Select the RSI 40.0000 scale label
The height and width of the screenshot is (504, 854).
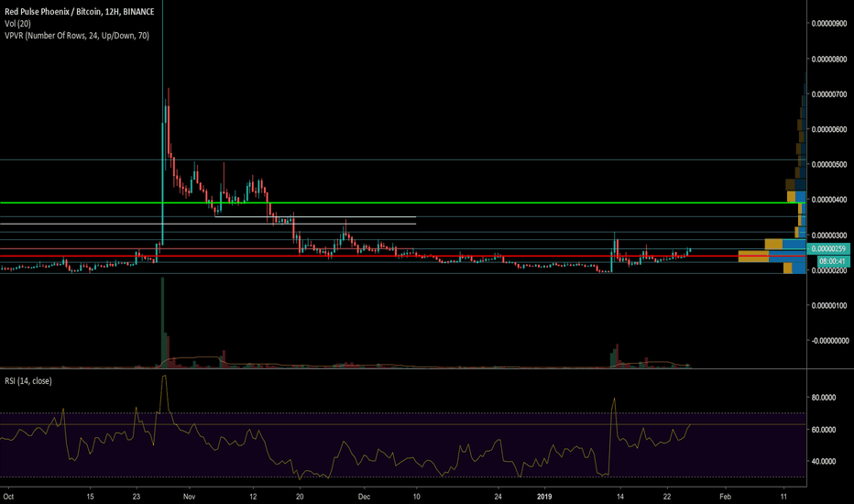(x=824, y=462)
